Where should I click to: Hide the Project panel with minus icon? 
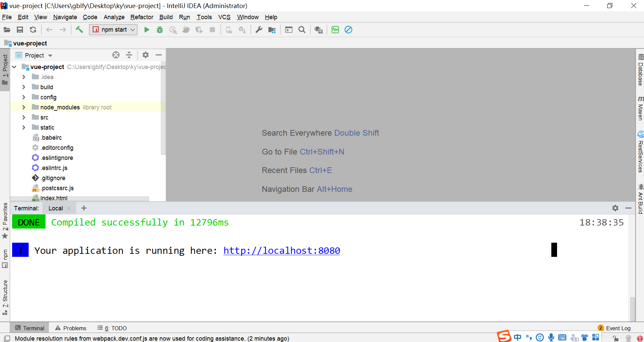pyautogui.click(x=159, y=55)
